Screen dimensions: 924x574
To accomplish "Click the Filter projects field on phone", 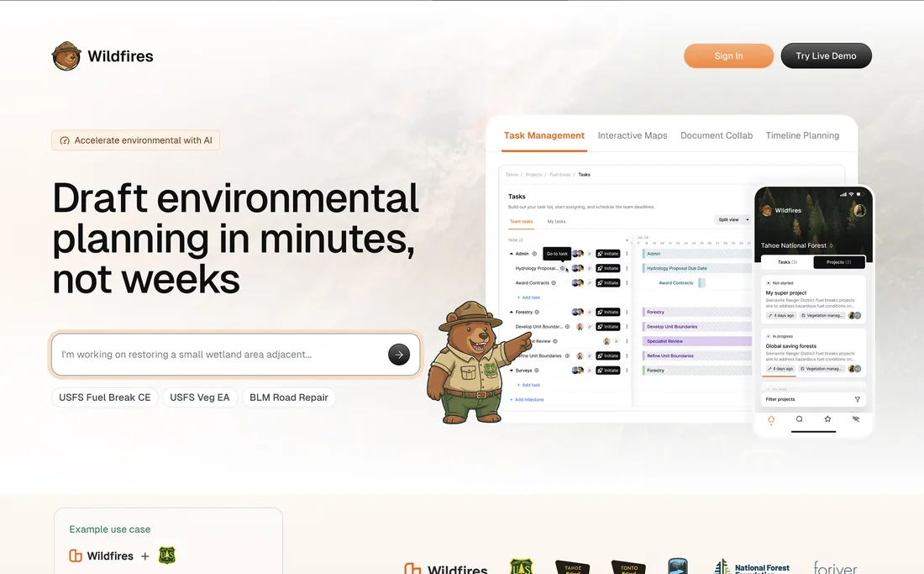I will click(x=813, y=399).
